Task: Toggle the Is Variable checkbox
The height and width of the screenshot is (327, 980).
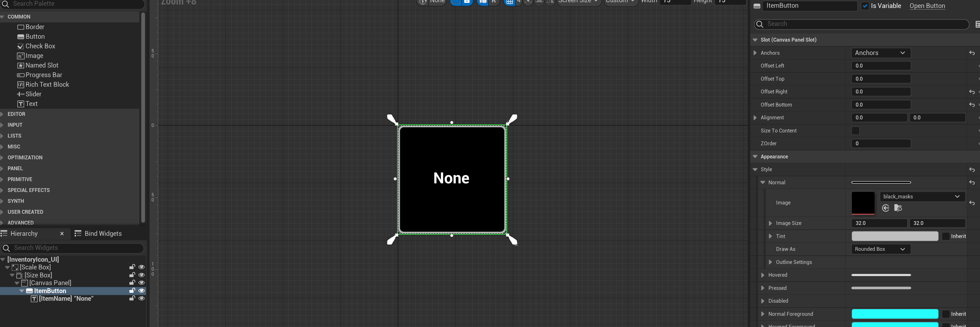Action: 865,6
